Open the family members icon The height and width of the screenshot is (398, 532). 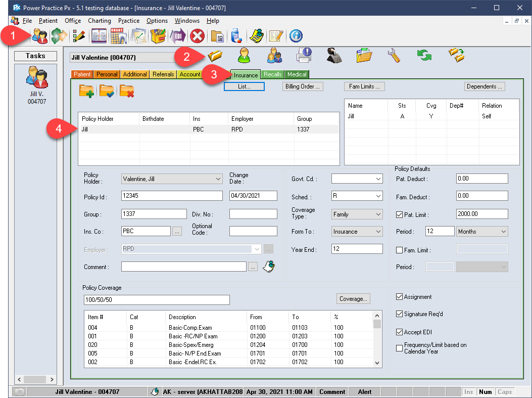pyautogui.click(x=274, y=55)
